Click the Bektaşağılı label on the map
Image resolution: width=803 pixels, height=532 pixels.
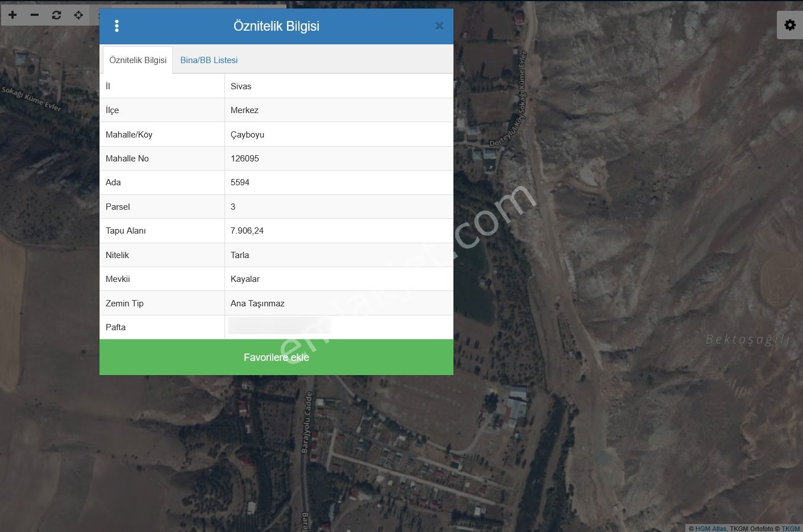(x=747, y=339)
